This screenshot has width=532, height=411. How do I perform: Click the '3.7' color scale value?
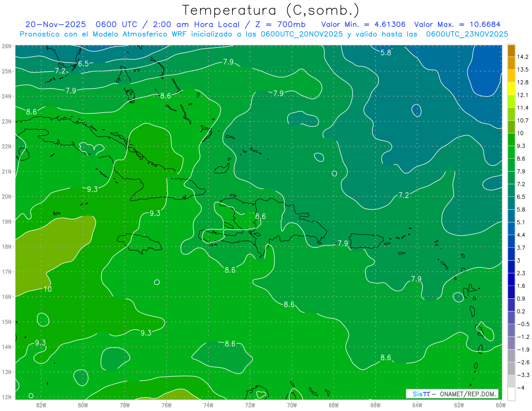(521, 247)
